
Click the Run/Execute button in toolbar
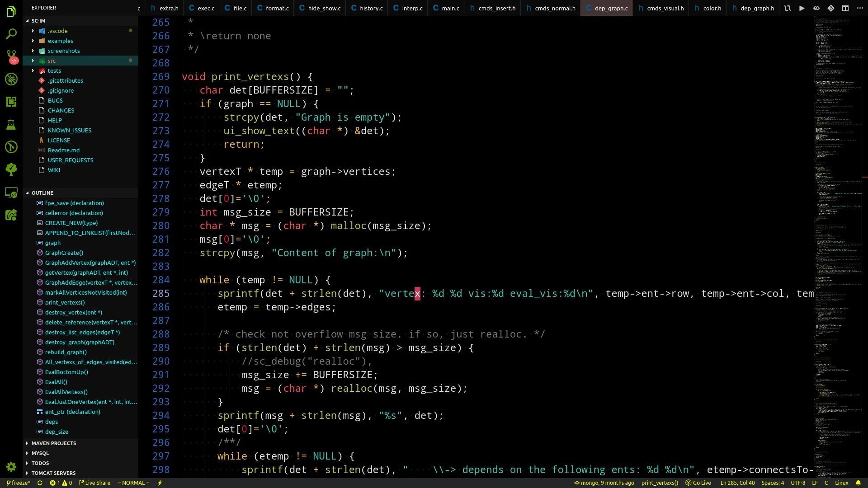802,8
